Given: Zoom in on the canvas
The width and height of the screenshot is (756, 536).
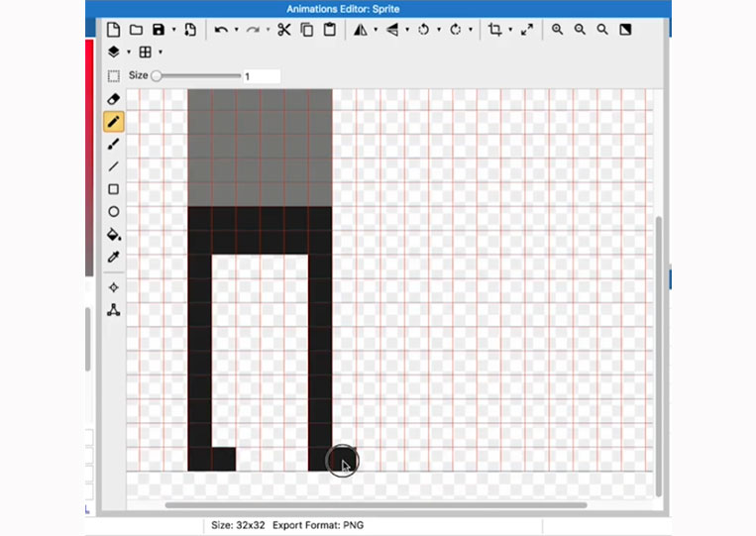Looking at the screenshot, I should [x=558, y=30].
